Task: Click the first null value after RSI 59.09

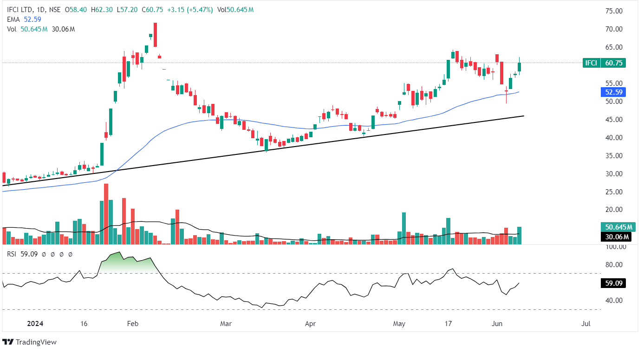Action: pos(43,254)
